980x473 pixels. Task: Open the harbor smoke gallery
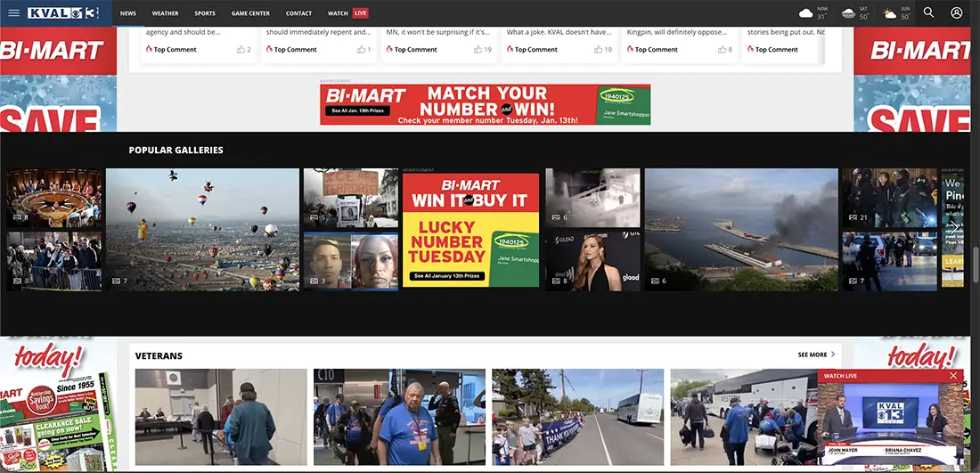click(x=741, y=229)
